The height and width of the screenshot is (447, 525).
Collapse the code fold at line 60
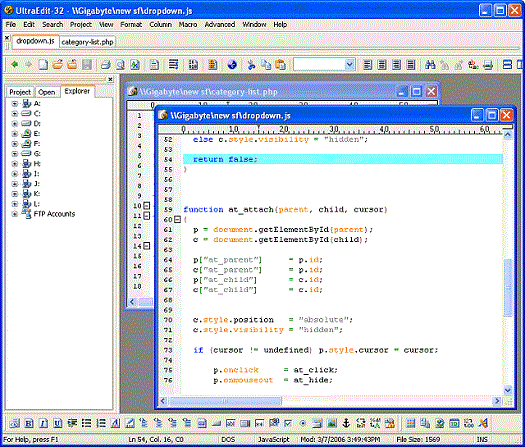coord(177,220)
